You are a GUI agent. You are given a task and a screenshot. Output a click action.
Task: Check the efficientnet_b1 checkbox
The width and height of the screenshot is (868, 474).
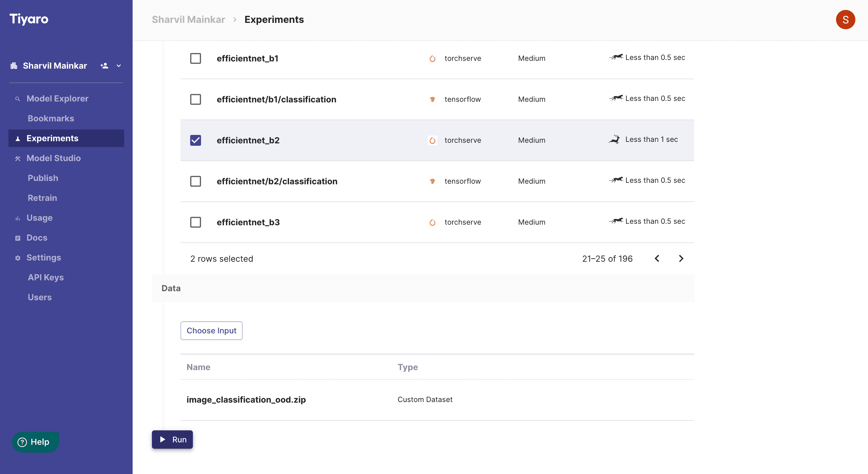[x=195, y=58]
